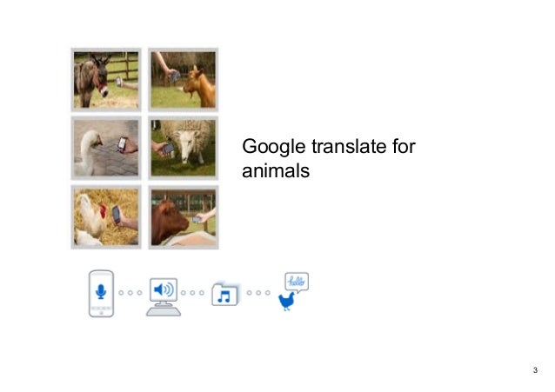The height and width of the screenshot is (392, 555).
Task: Select the brown cow photo thumbnail
Action: point(184,217)
